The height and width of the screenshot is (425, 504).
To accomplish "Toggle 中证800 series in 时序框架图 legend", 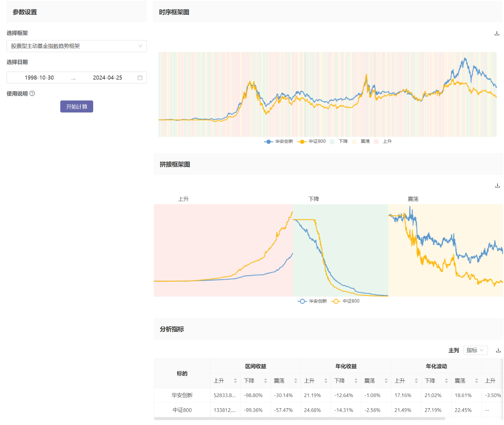I will (312, 141).
